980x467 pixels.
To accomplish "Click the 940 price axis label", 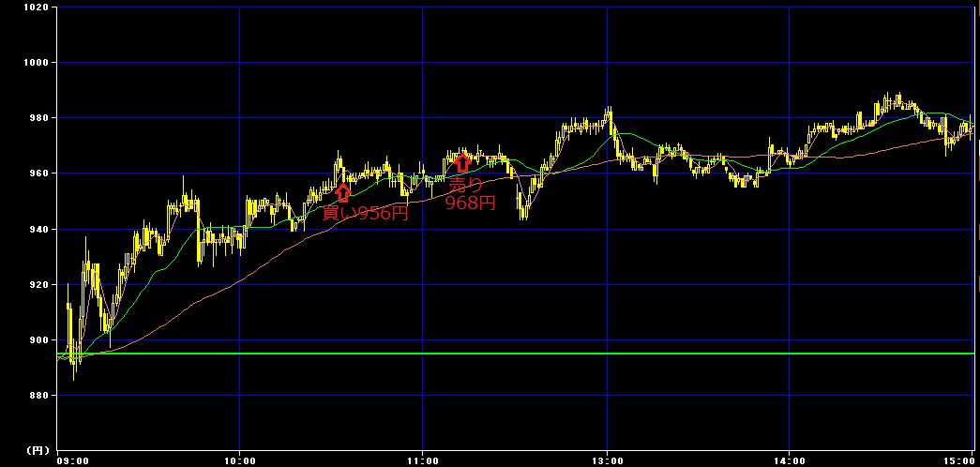I will pos(40,230).
